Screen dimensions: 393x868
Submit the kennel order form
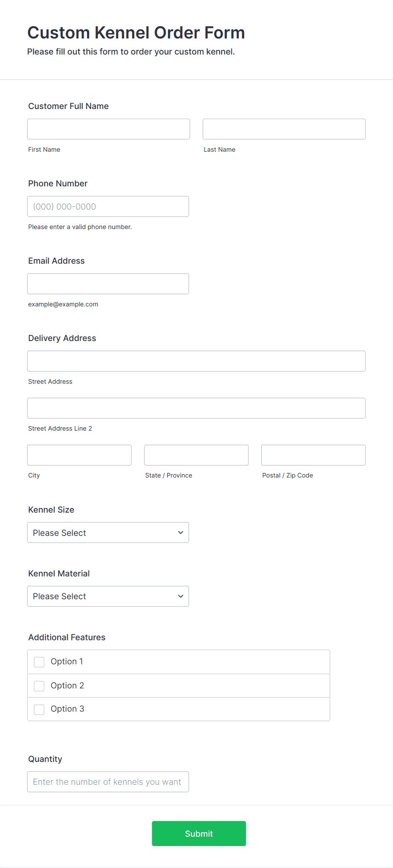[199, 833]
